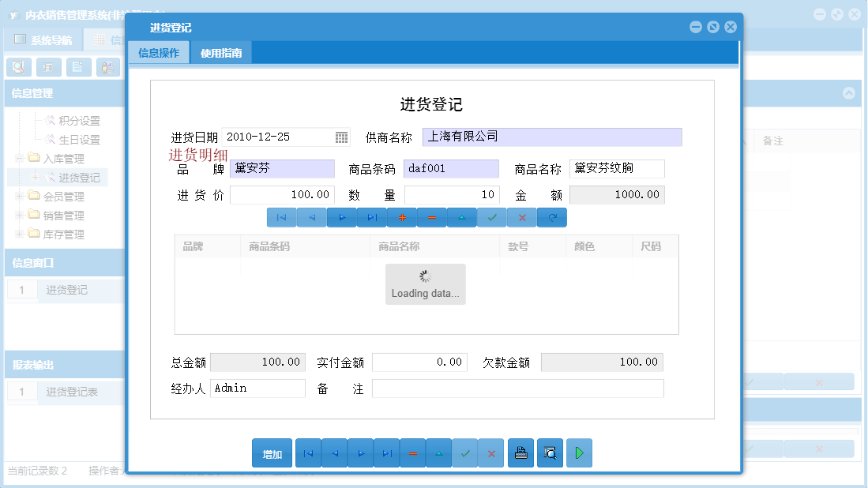
Task: Switch to the 信息操作 tab
Action: (x=160, y=52)
